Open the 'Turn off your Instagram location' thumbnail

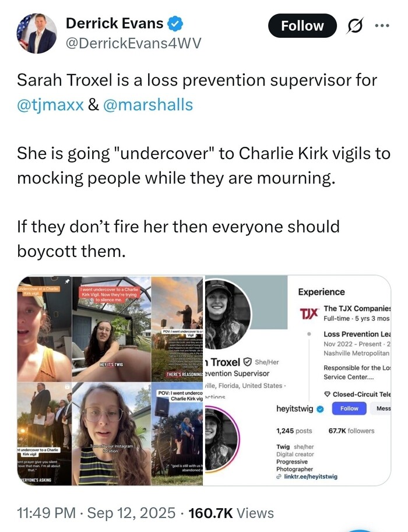tap(111, 434)
